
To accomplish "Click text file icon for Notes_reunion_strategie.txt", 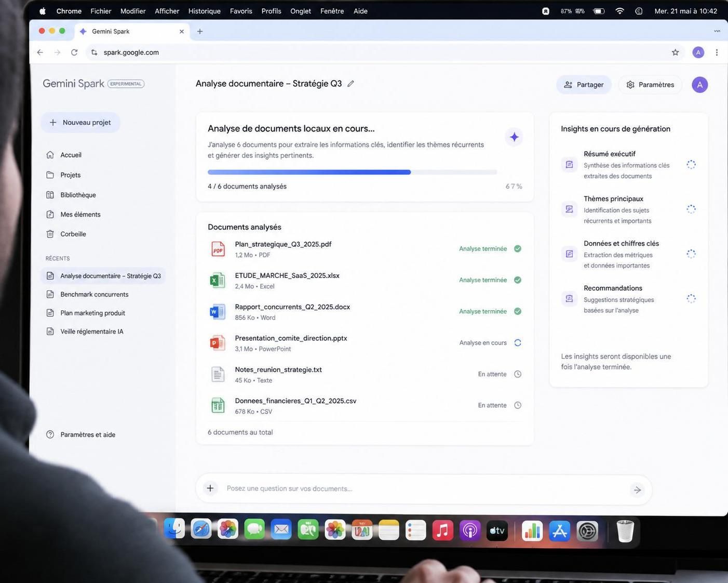I will pyautogui.click(x=218, y=375).
